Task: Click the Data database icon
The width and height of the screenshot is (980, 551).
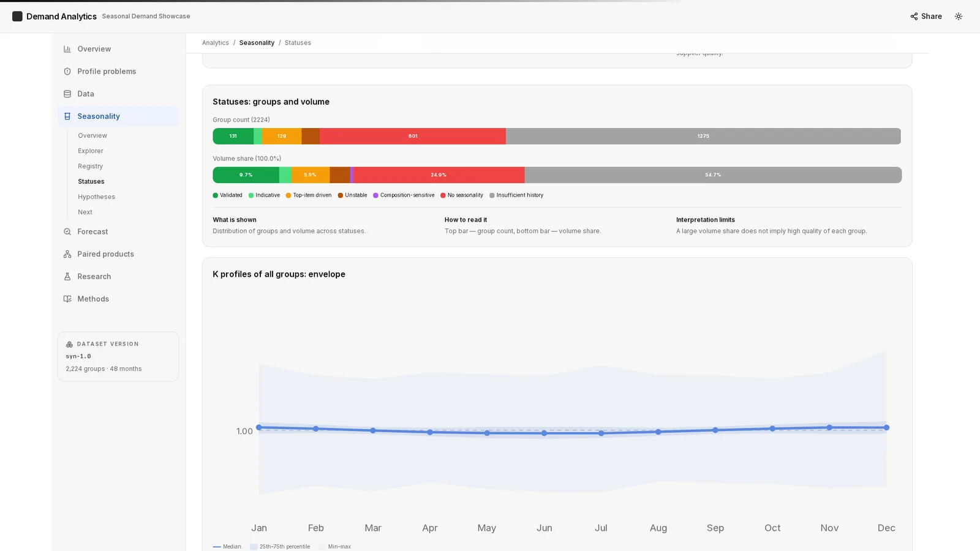Action: click(67, 94)
